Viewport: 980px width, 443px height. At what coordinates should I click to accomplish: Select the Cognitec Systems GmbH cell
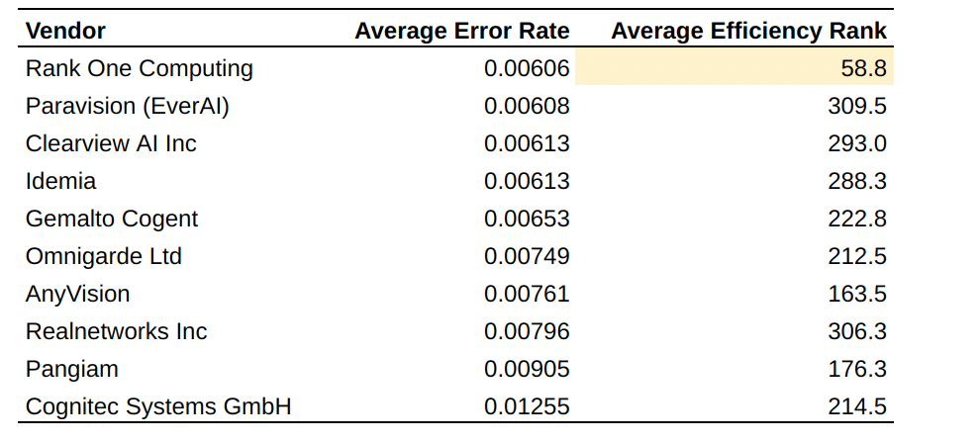click(x=158, y=406)
